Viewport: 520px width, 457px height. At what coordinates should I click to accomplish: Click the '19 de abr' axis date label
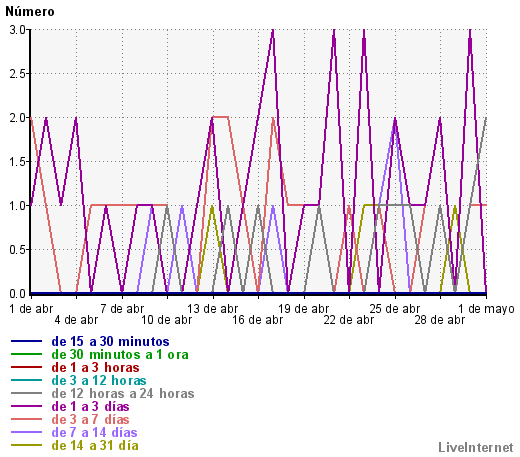click(x=303, y=309)
